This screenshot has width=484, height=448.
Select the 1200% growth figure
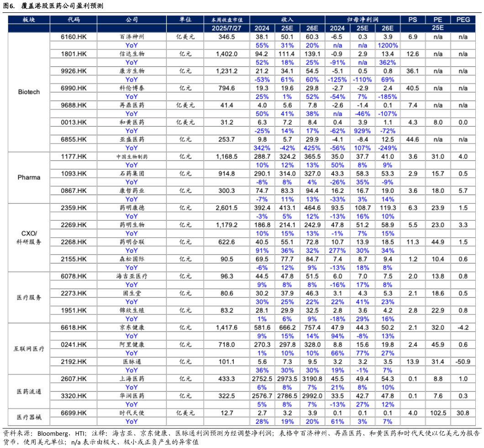(x=388, y=46)
